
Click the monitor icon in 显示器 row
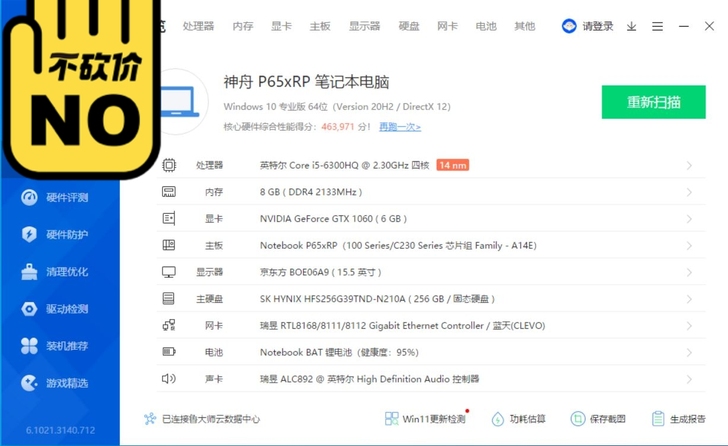point(169,272)
